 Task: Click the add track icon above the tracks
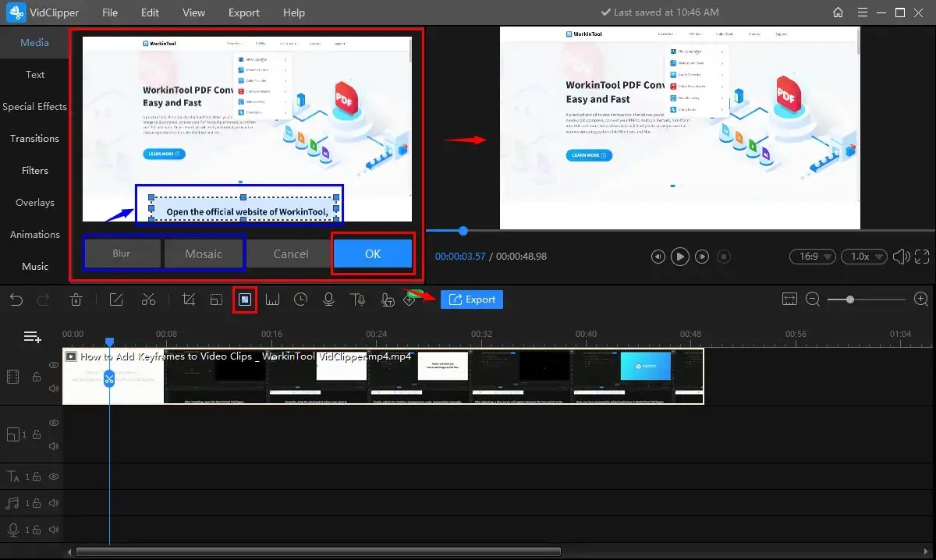coord(31,336)
